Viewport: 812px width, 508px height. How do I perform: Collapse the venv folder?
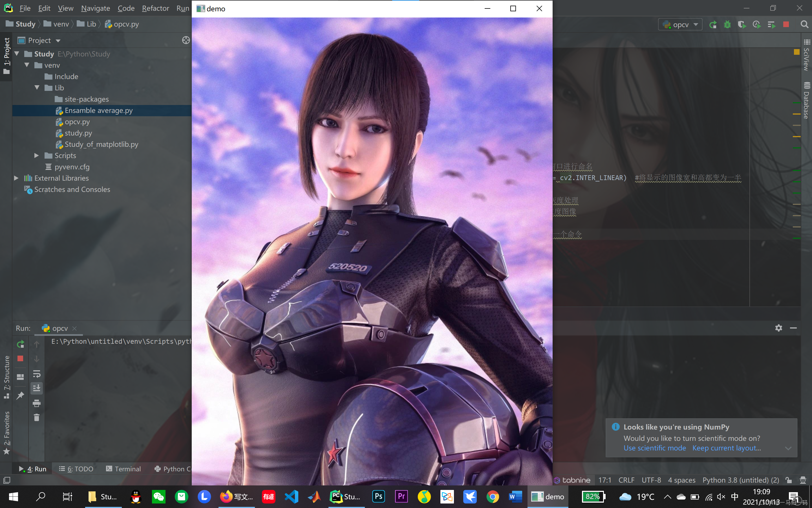pyautogui.click(x=27, y=65)
